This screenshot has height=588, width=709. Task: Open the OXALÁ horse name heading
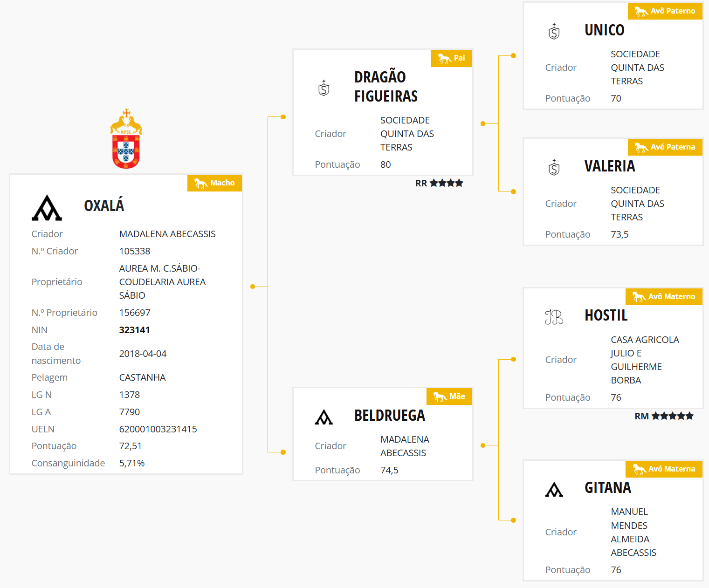104,205
